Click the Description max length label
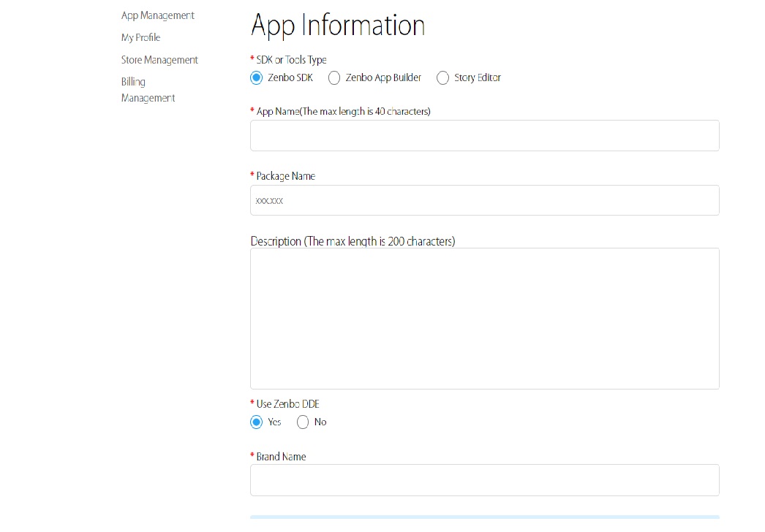765x532 pixels. click(x=353, y=241)
